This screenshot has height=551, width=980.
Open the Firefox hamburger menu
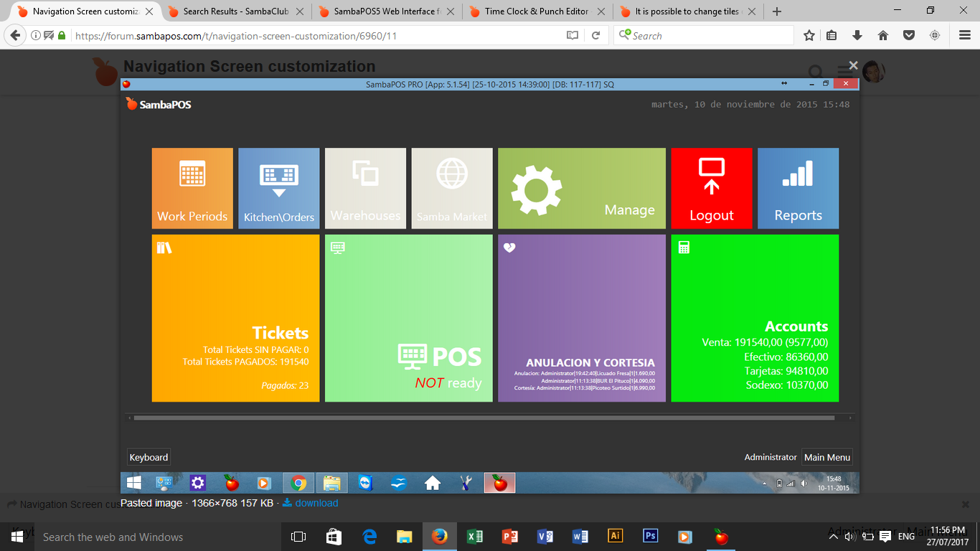click(x=964, y=35)
